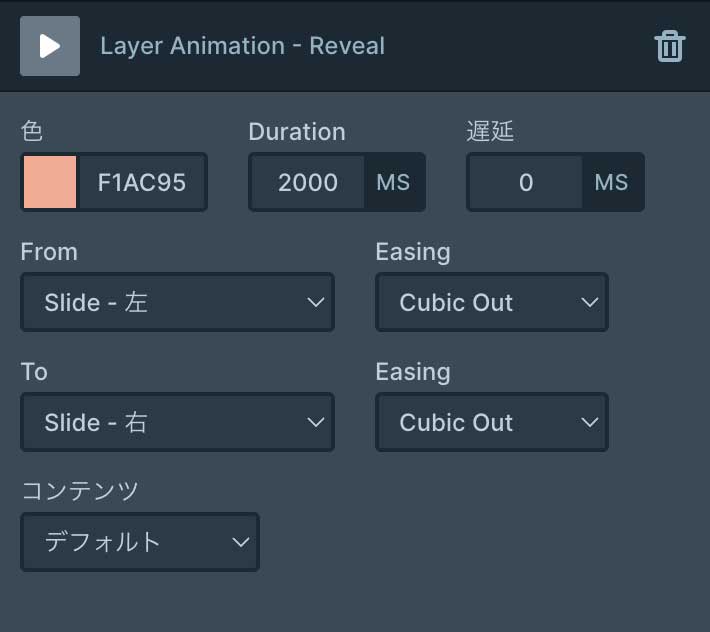Open the F1AC95 color swatch picker
The width and height of the screenshot is (710, 632).
pos(50,182)
